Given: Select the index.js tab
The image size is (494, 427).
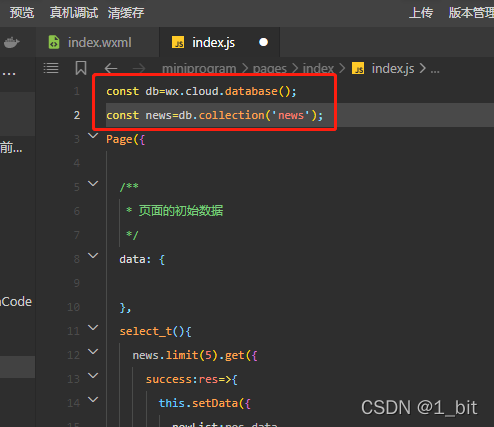Looking at the screenshot, I should pyautogui.click(x=220, y=42).
